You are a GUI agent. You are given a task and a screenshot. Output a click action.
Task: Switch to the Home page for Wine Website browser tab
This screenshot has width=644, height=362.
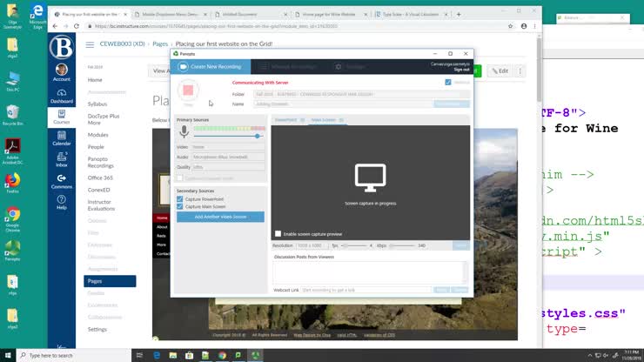[331, 15]
